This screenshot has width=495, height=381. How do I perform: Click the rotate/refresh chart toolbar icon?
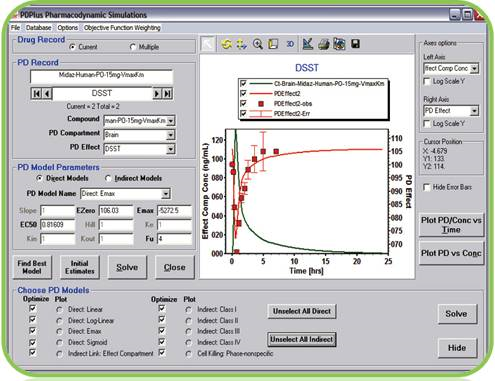coord(226,44)
